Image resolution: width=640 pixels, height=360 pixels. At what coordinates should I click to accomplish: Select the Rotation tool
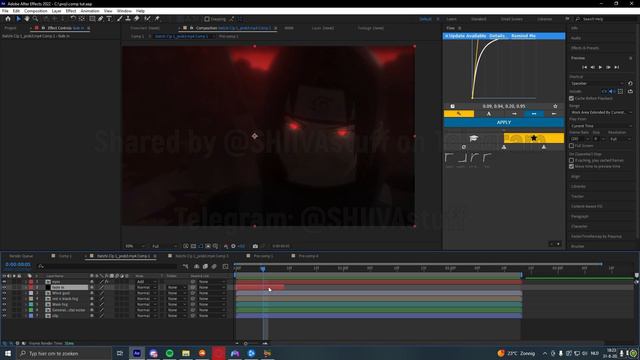73,19
